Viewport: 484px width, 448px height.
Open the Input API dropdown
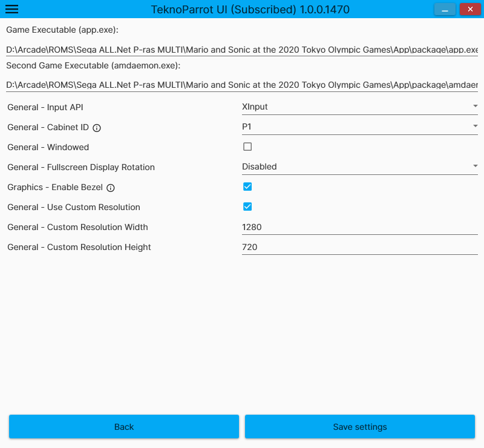359,107
